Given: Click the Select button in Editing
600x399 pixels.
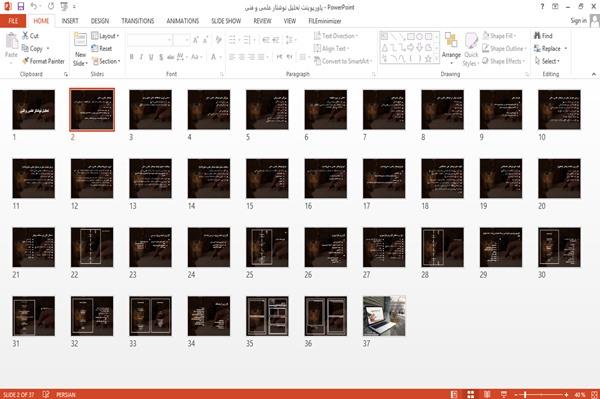Looking at the screenshot, I should coord(547,61).
